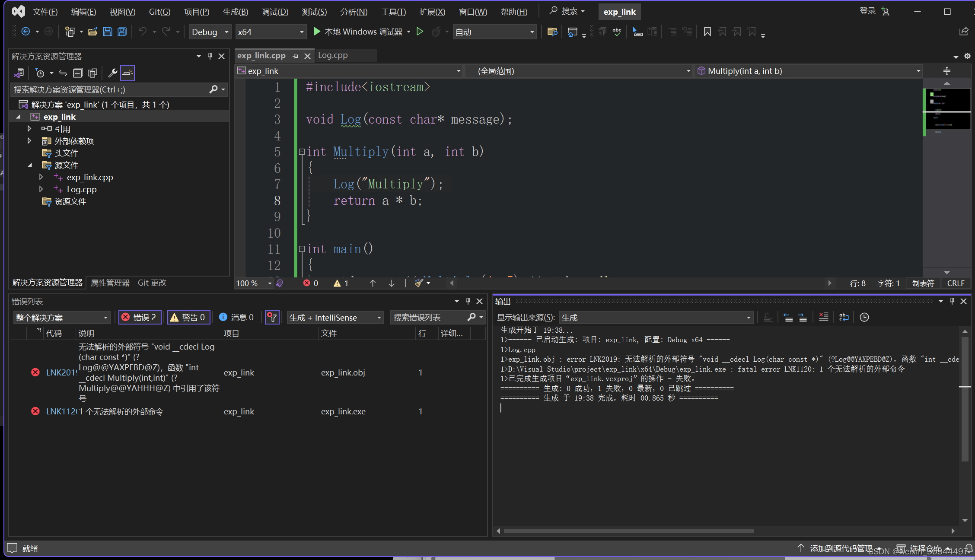Click the Output panel horizontal scrollbar
975x560 pixels.
coord(628,531)
